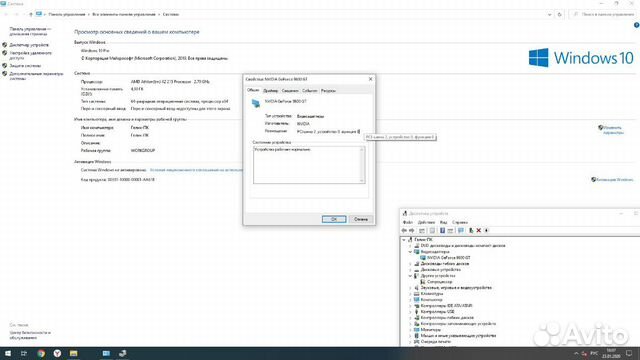Screen dimensions: 640x360
Task: Expand Мониторы node in Device Manager
Action: coord(410,329)
